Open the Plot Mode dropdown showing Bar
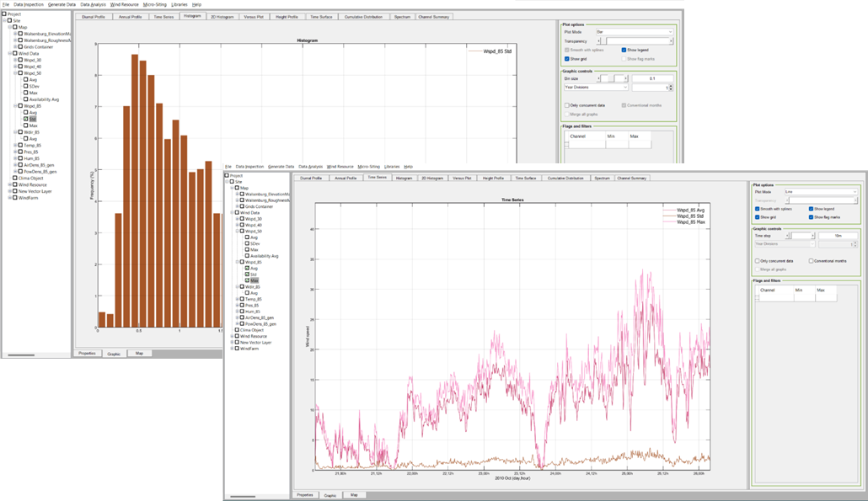Screen dimensions: 868x501 pos(634,31)
